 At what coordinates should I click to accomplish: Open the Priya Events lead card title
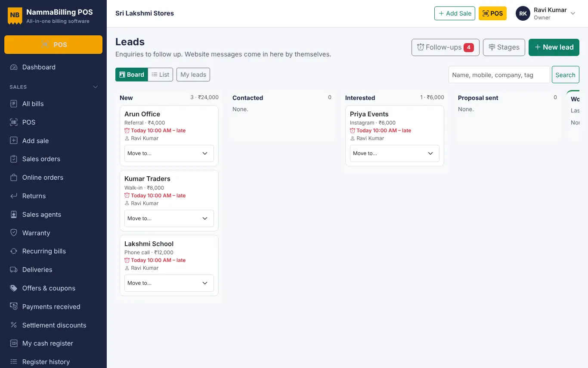369,114
